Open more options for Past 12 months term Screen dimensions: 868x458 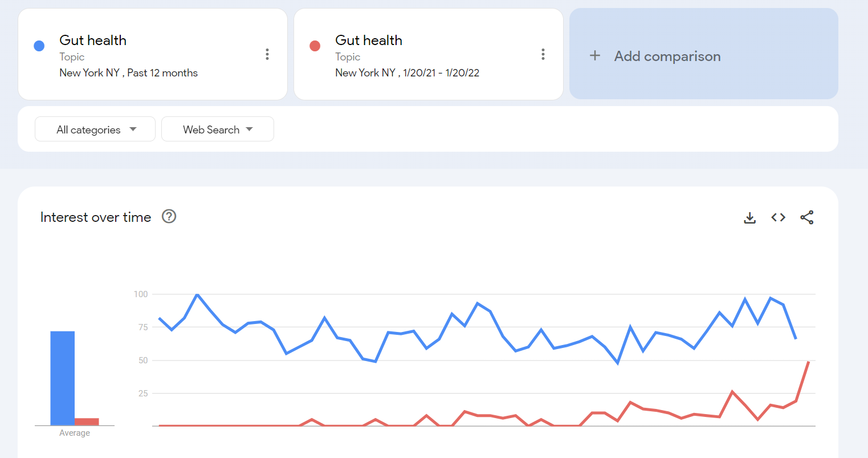pyautogui.click(x=267, y=54)
